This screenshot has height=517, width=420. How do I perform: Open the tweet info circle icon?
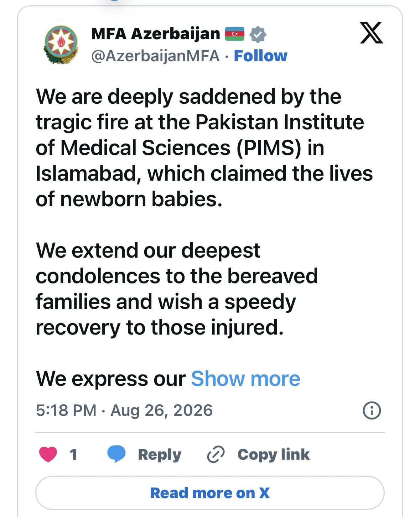(372, 410)
